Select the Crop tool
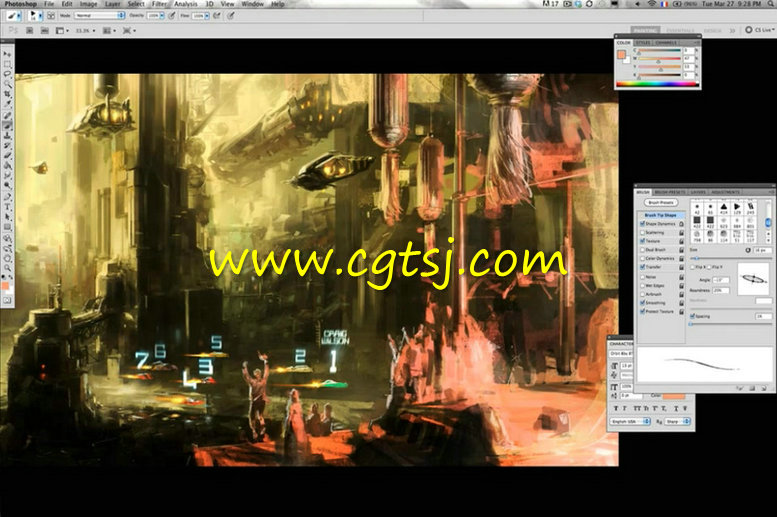This screenshot has height=517, width=777. point(7,94)
